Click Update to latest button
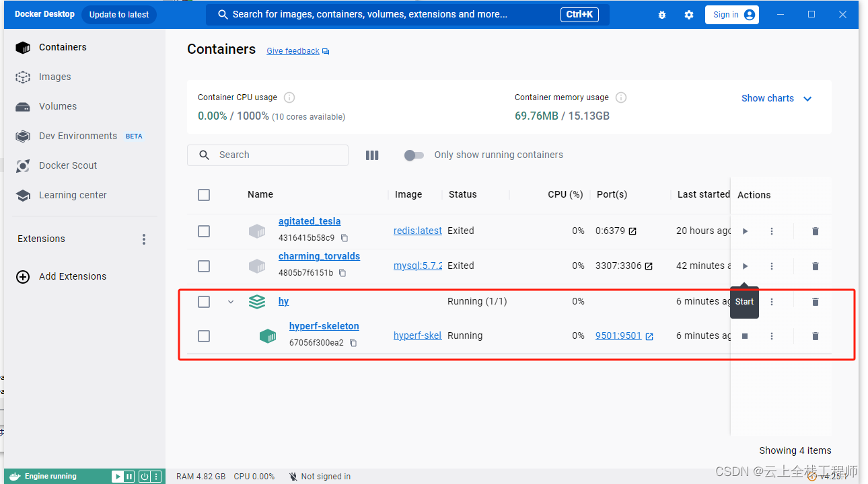This screenshot has width=868, height=484. (119, 15)
